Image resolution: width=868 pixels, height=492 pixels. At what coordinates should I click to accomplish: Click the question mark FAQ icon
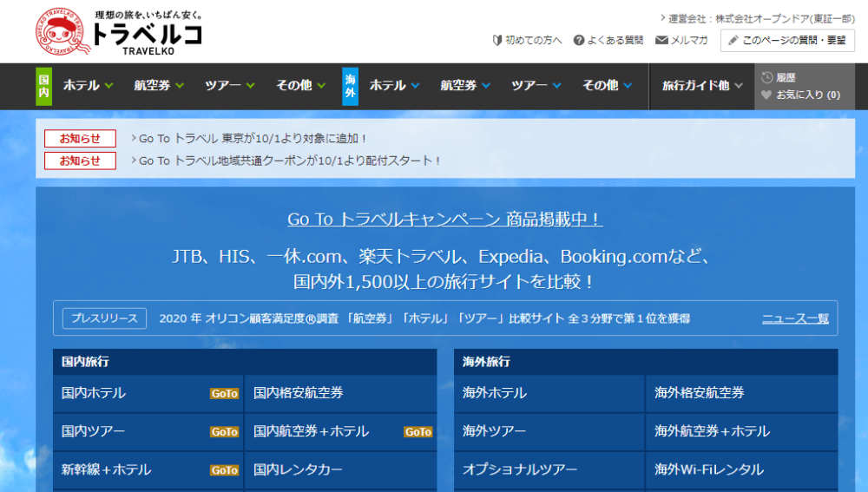click(579, 41)
